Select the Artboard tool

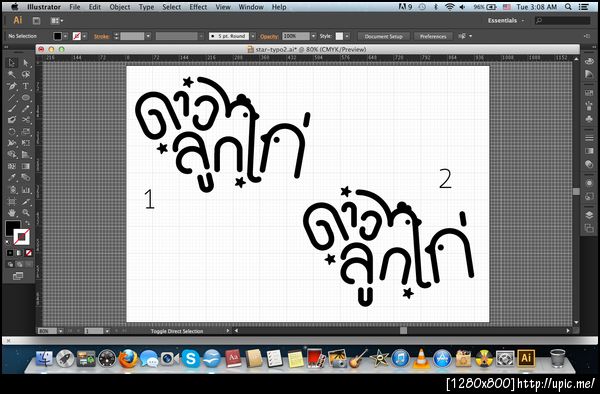[12, 201]
